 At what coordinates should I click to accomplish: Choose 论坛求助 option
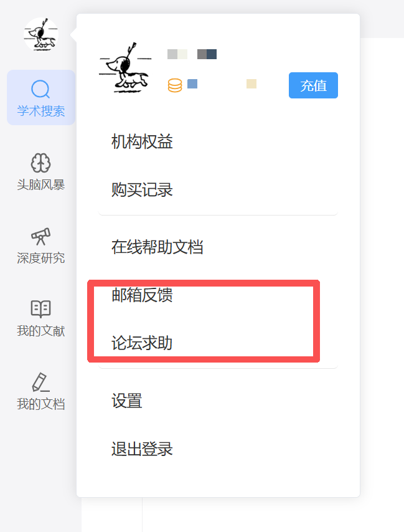tap(142, 343)
